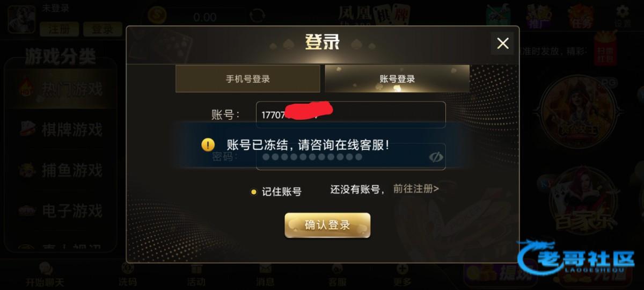The image size is (644, 290).
Task: Open the 前往注册 link
Action: click(x=416, y=189)
